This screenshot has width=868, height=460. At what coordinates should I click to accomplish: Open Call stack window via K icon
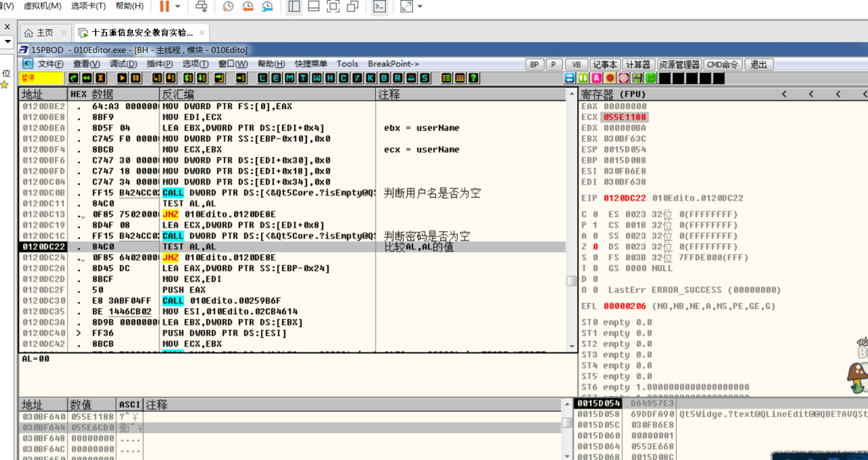(371, 78)
